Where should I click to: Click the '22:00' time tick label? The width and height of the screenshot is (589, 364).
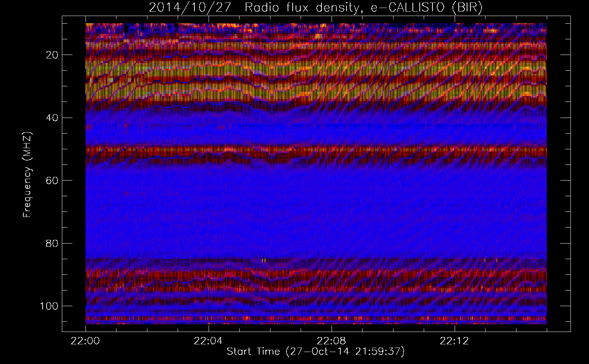[x=86, y=341]
